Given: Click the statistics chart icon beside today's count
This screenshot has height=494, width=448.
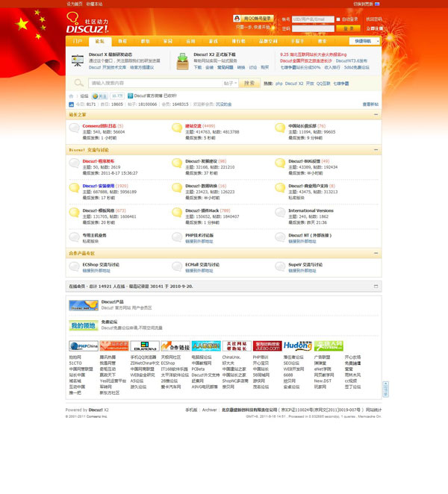Looking at the screenshot, I should click(71, 104).
